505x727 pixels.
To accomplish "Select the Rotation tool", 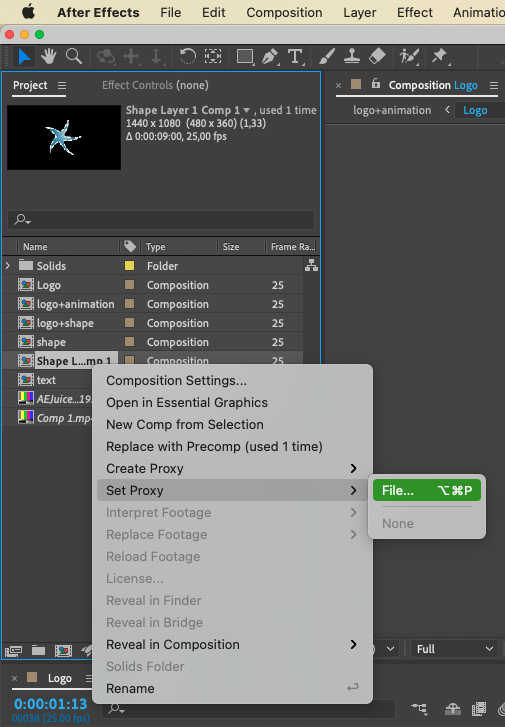I will tap(187, 57).
